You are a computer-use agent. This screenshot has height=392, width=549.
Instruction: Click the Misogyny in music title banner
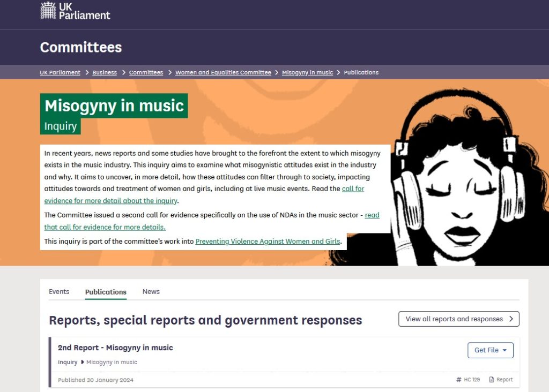click(x=114, y=105)
